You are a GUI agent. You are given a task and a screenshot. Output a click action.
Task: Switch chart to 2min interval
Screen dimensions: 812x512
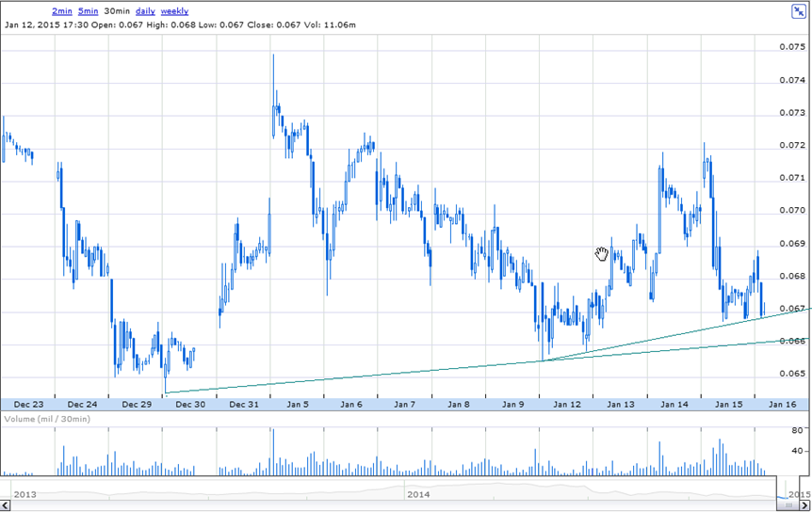tap(61, 11)
